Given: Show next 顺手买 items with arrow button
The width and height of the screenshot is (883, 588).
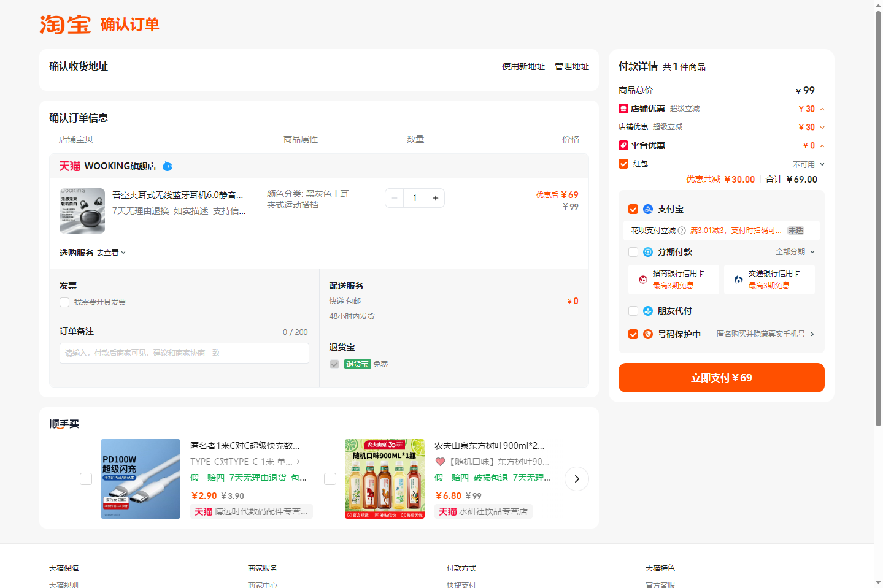Looking at the screenshot, I should coord(577,479).
